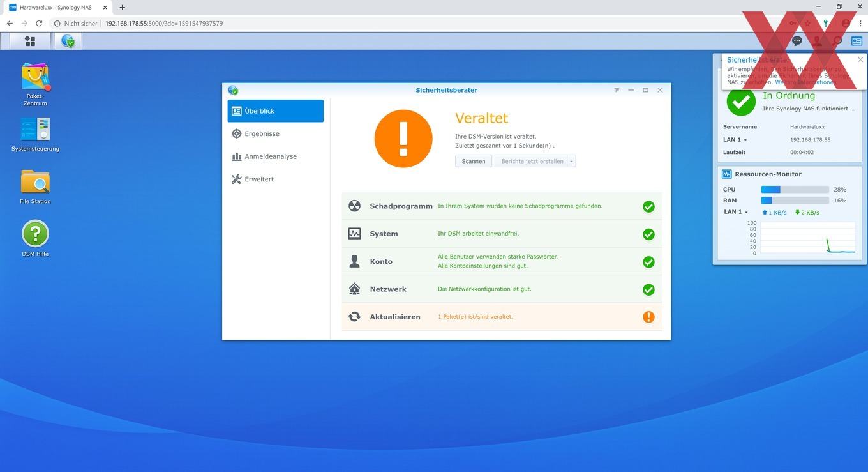Click the orange warning icon in Aktualisieren row

tap(648, 317)
